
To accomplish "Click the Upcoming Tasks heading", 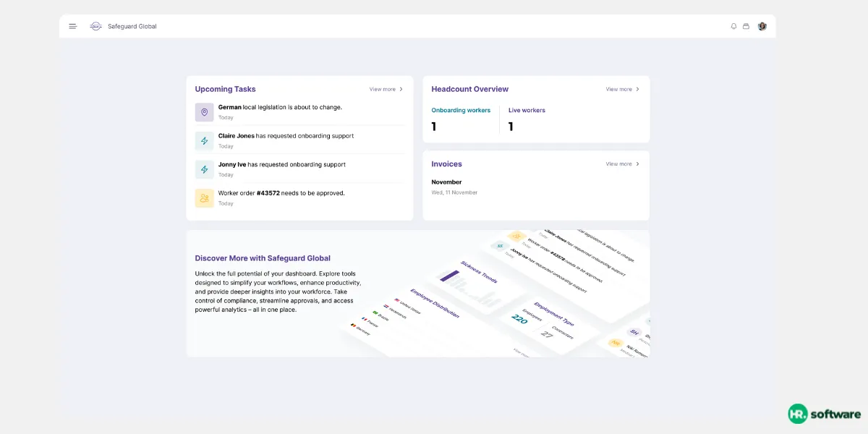I will (x=225, y=89).
